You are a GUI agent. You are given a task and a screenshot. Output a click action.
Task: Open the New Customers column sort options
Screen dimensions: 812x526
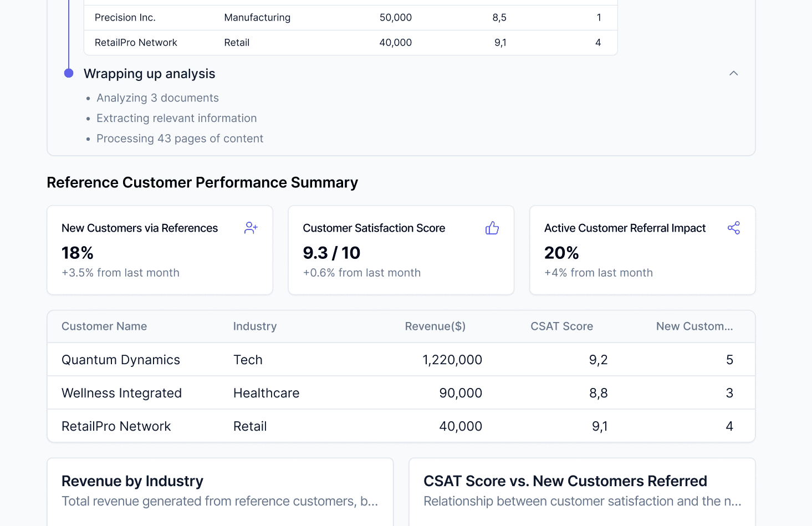tap(694, 326)
